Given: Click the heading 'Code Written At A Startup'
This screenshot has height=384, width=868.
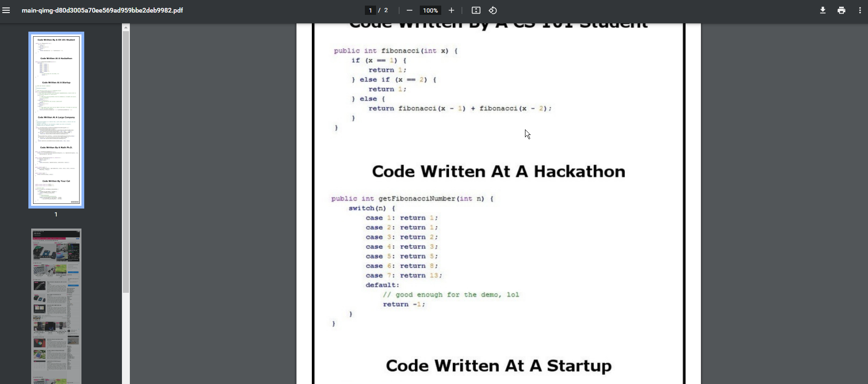Looking at the screenshot, I should pyautogui.click(x=498, y=366).
